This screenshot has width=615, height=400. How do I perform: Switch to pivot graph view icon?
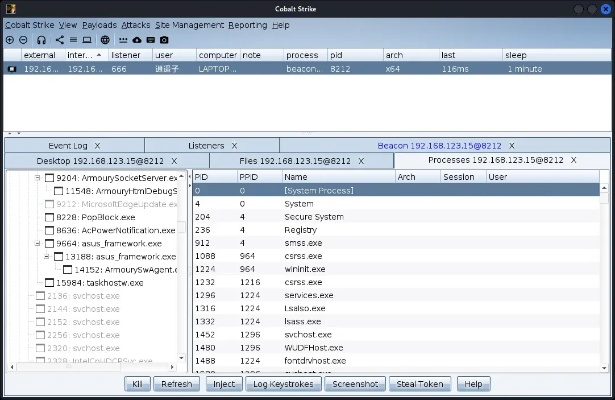[x=59, y=39]
